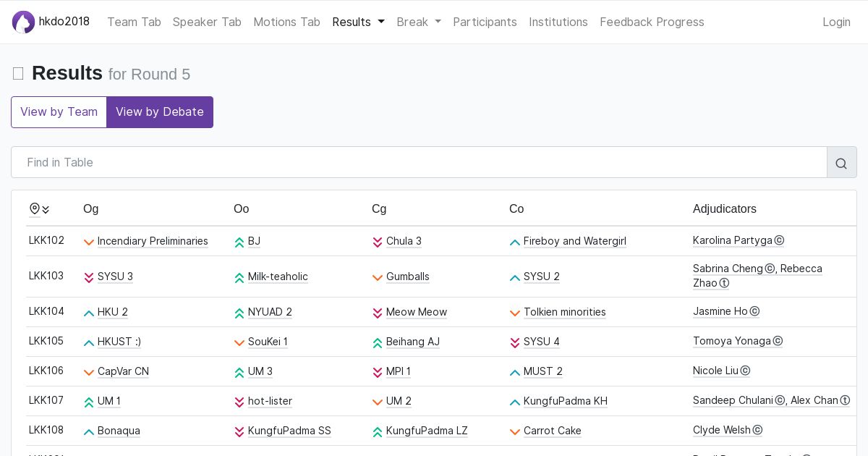Click the hkdo2018 Tabbycat logo icon

(23, 22)
